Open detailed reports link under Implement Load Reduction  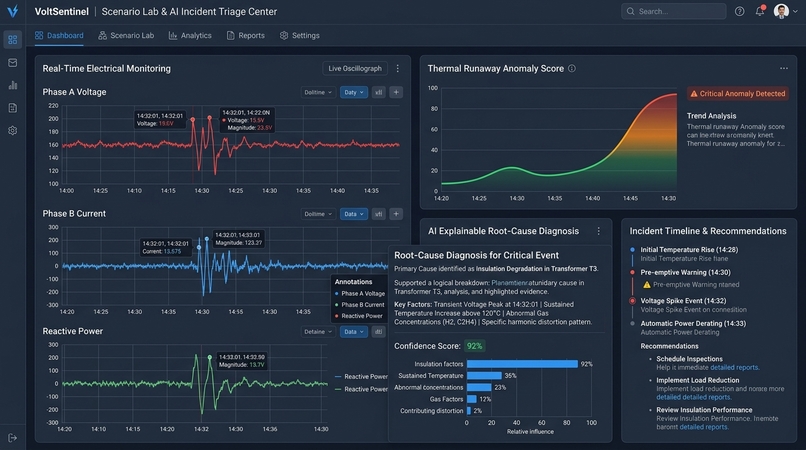693,397
